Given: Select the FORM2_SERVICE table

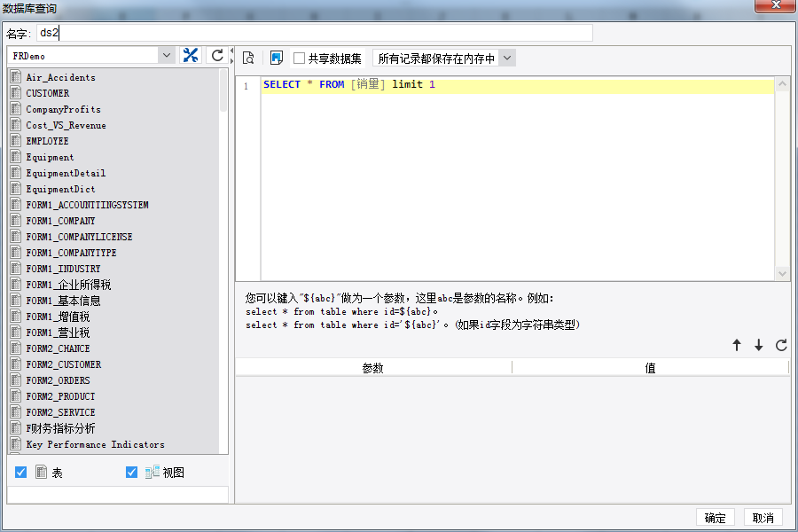Looking at the screenshot, I should tap(60, 411).
